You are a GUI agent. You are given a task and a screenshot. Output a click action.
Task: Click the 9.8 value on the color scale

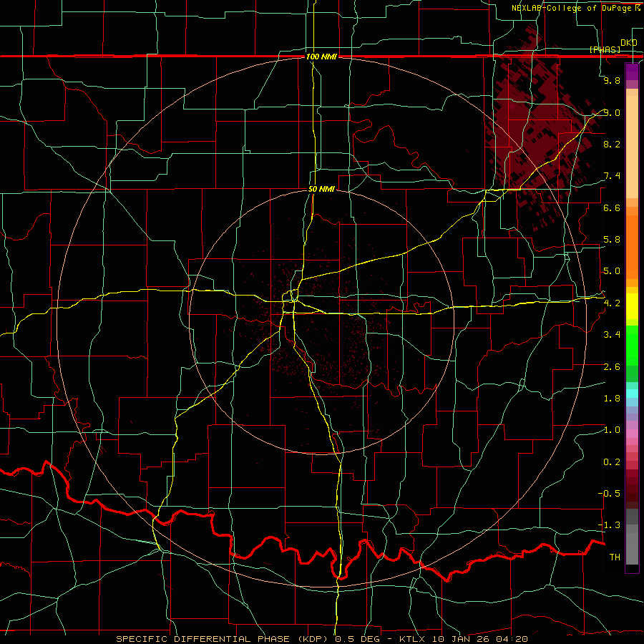point(612,80)
